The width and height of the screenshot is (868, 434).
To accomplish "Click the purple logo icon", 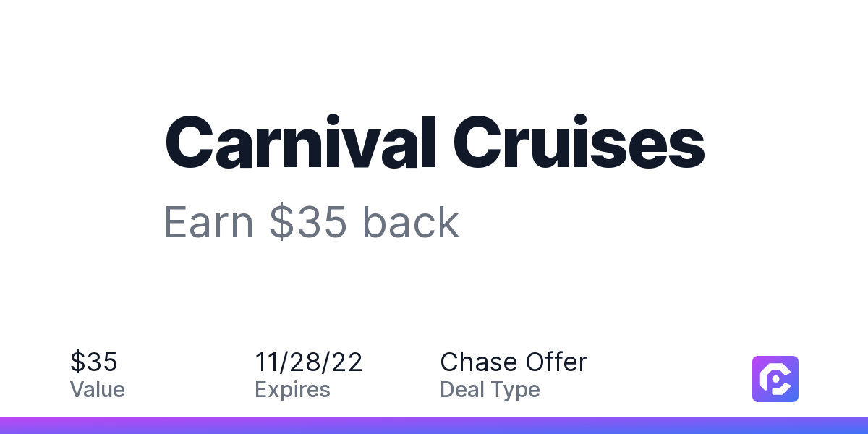I will [775, 378].
